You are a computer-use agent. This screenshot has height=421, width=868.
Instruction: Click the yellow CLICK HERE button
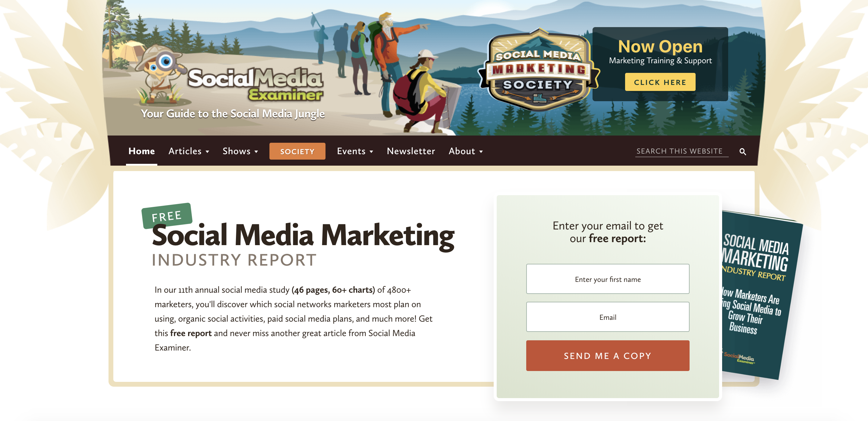(x=660, y=82)
